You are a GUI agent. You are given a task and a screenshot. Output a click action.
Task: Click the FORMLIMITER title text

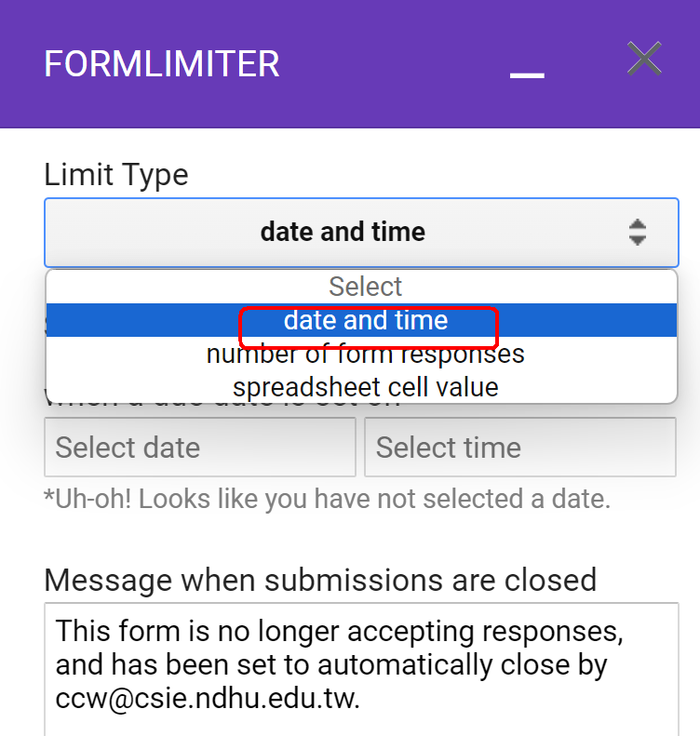[x=162, y=64]
